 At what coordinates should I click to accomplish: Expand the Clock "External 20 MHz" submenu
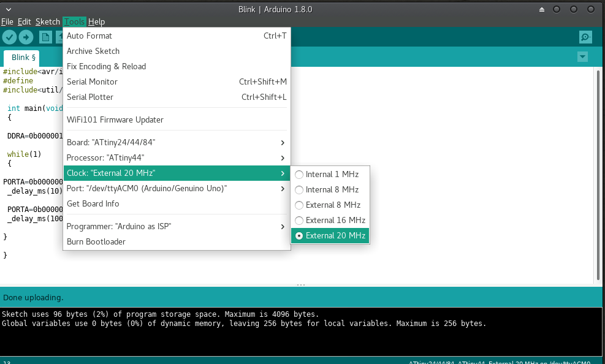(177, 173)
